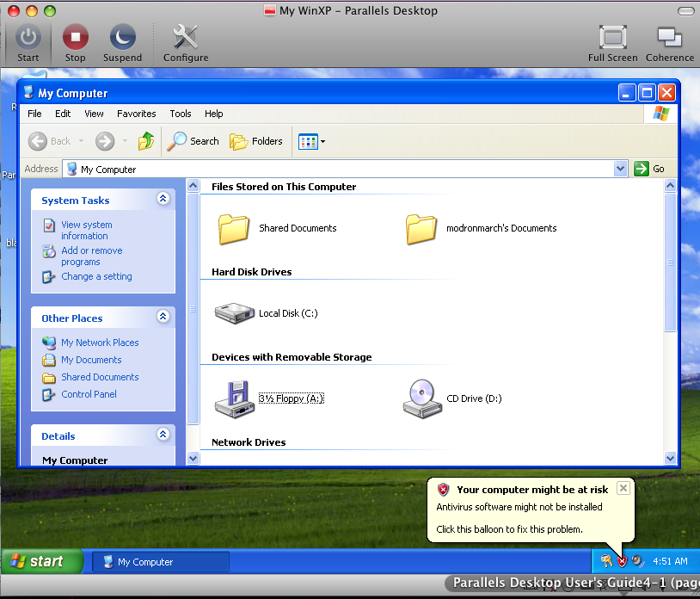Click View system information link
The height and width of the screenshot is (599, 700).
(x=87, y=230)
